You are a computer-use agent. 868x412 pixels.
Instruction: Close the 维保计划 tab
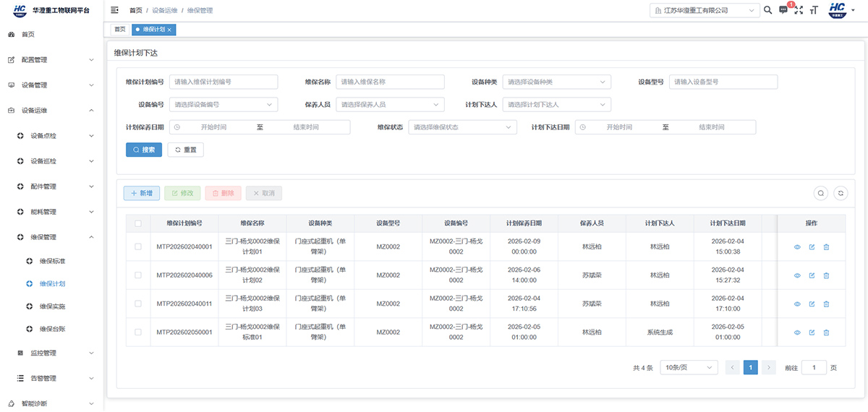[169, 30]
